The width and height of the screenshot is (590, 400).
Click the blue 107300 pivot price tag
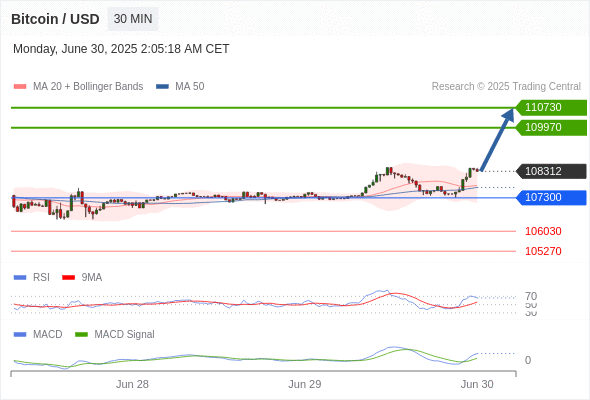[551, 198]
